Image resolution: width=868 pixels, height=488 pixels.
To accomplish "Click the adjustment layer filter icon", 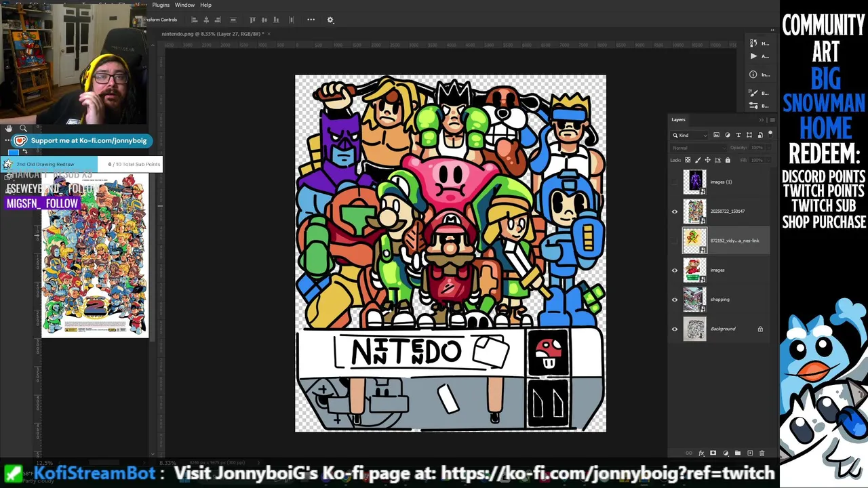I will (728, 135).
